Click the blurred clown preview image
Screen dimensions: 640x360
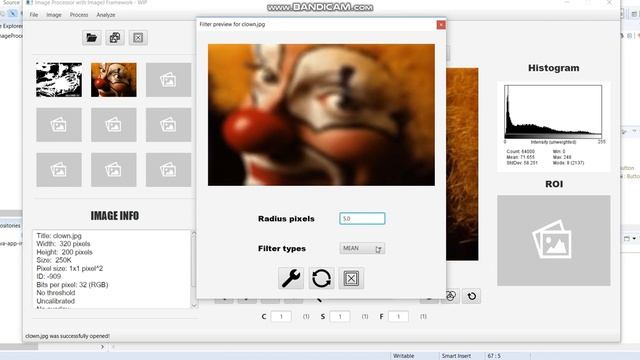[321, 115]
